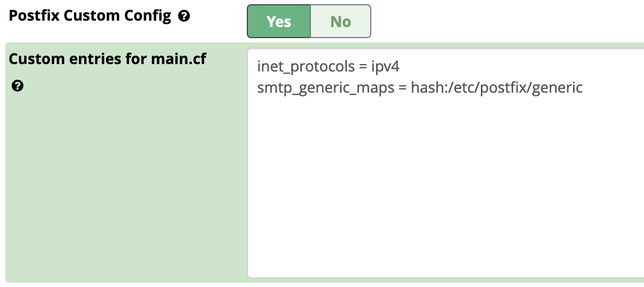Disable Postfix Custom Config with No
The height and width of the screenshot is (287, 644).
coord(341,22)
